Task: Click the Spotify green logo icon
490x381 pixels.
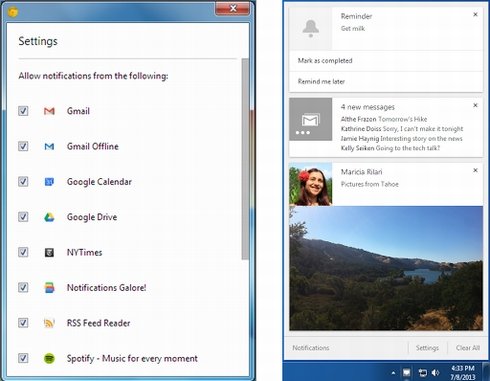Action: point(49,358)
